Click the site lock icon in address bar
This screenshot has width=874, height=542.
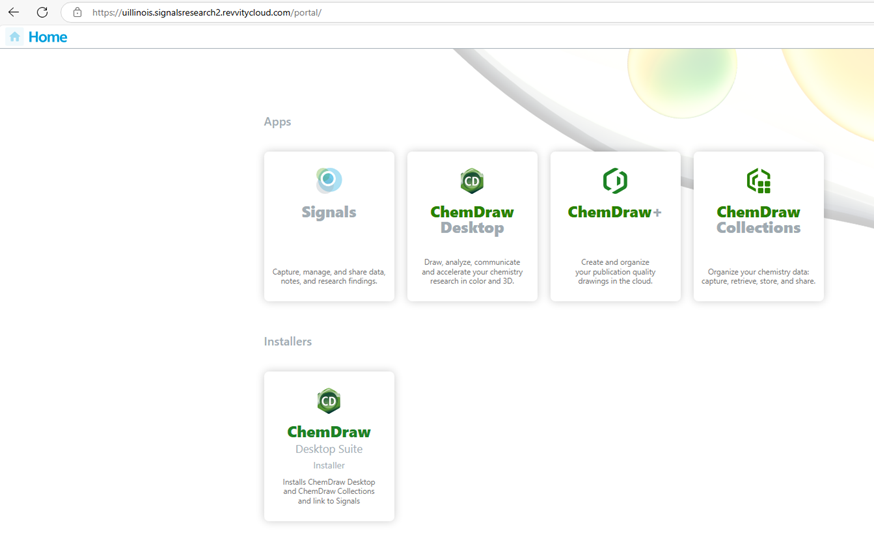[77, 12]
